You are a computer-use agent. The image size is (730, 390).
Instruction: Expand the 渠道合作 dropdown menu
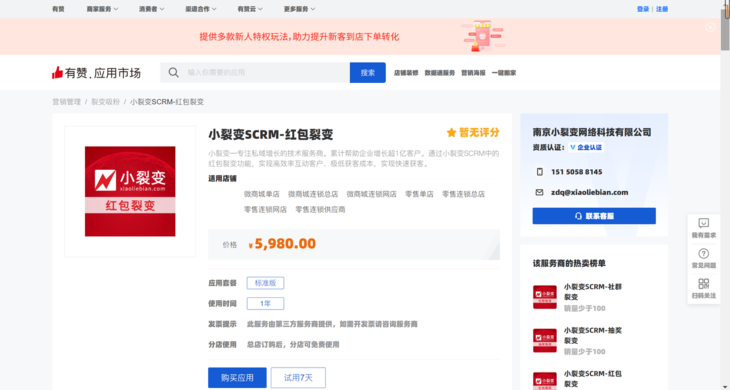201,9
